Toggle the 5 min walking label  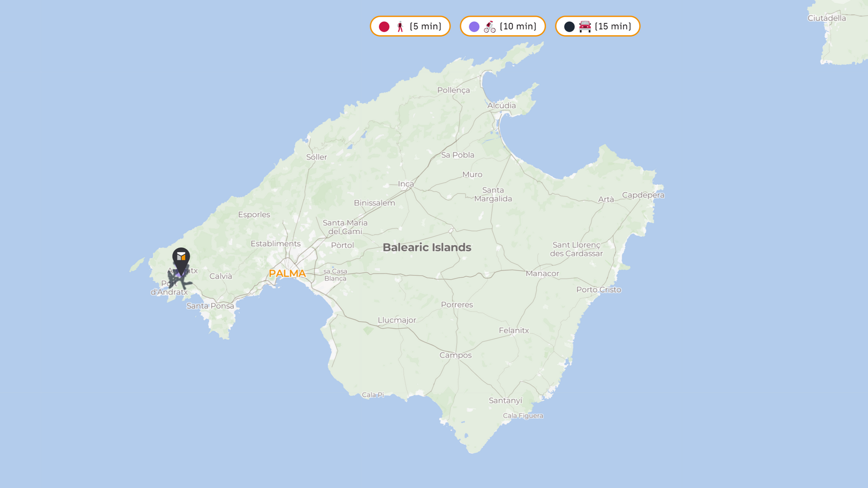pyautogui.click(x=425, y=27)
